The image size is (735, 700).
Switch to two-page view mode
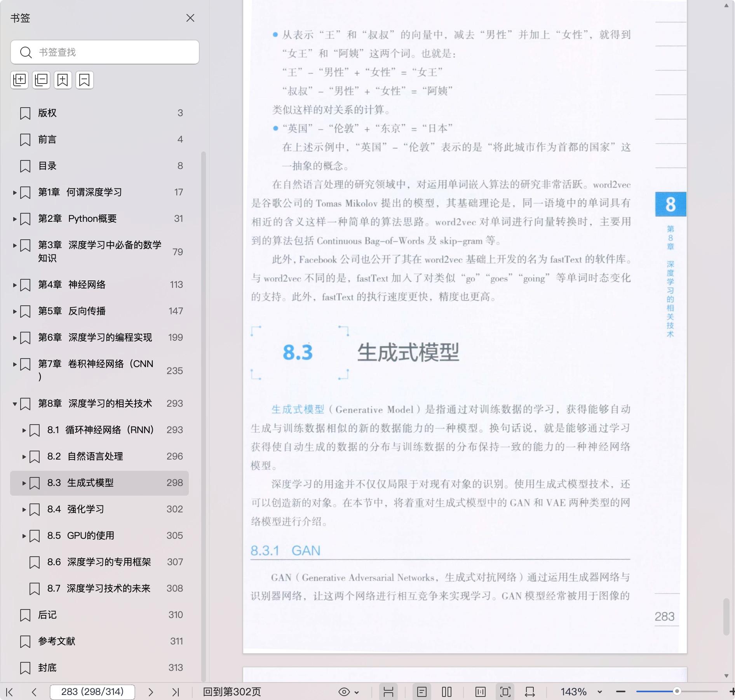click(447, 692)
